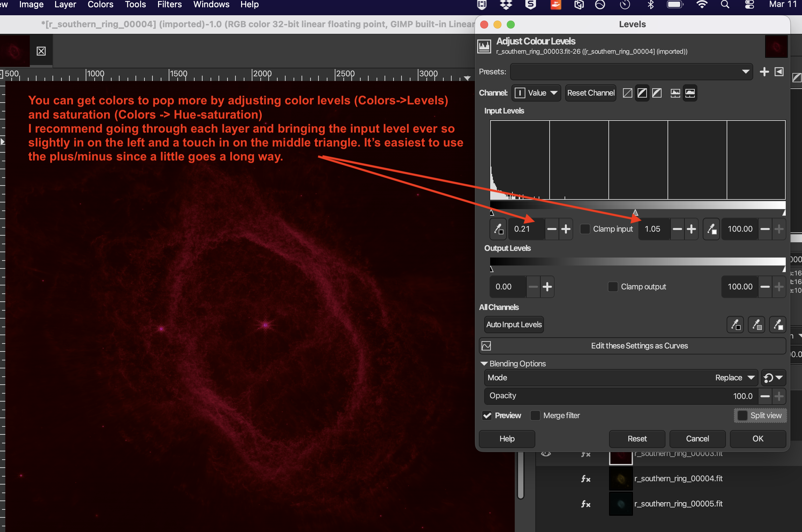The height and width of the screenshot is (532, 802).
Task: Open the Channel Value dropdown
Action: 536,93
